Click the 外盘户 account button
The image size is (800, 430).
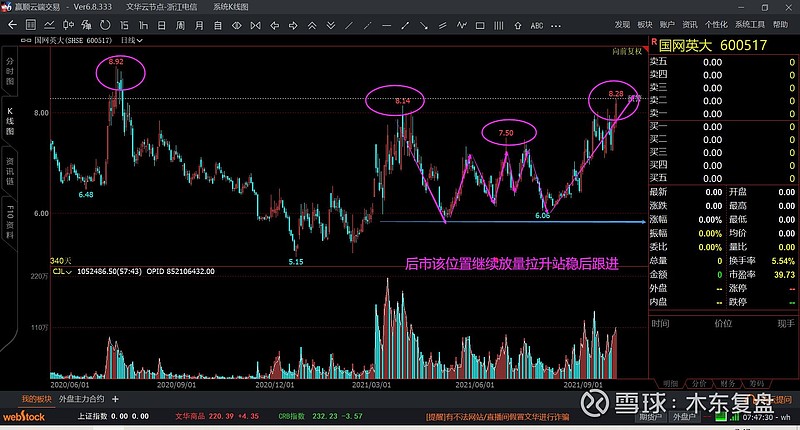(x=684, y=417)
